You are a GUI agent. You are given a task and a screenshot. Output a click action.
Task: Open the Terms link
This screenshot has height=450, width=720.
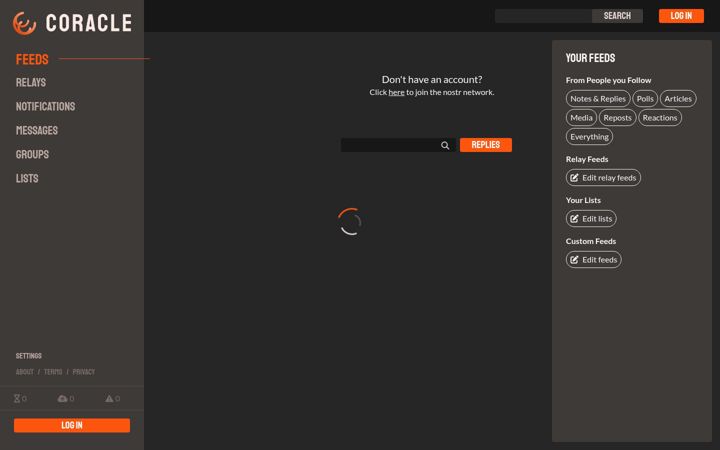tap(53, 372)
